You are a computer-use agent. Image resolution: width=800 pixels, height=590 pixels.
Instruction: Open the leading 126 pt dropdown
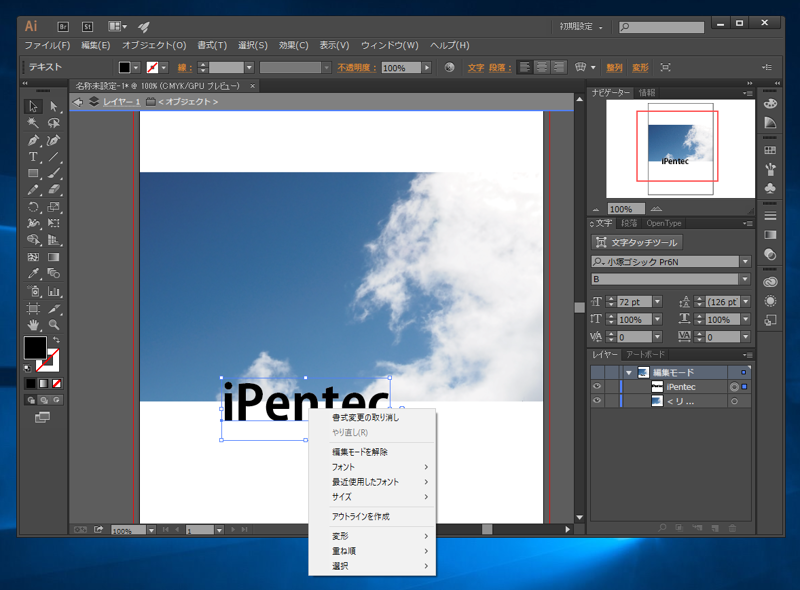746,302
